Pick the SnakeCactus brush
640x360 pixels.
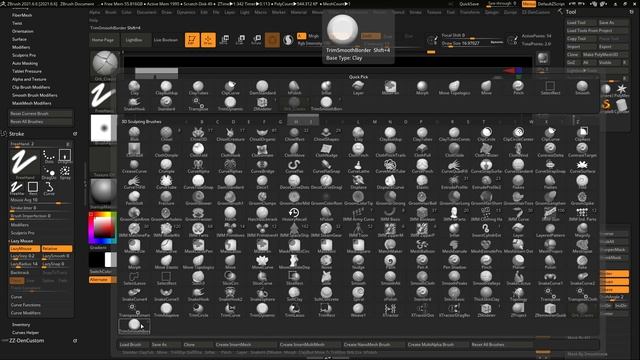point(518,278)
